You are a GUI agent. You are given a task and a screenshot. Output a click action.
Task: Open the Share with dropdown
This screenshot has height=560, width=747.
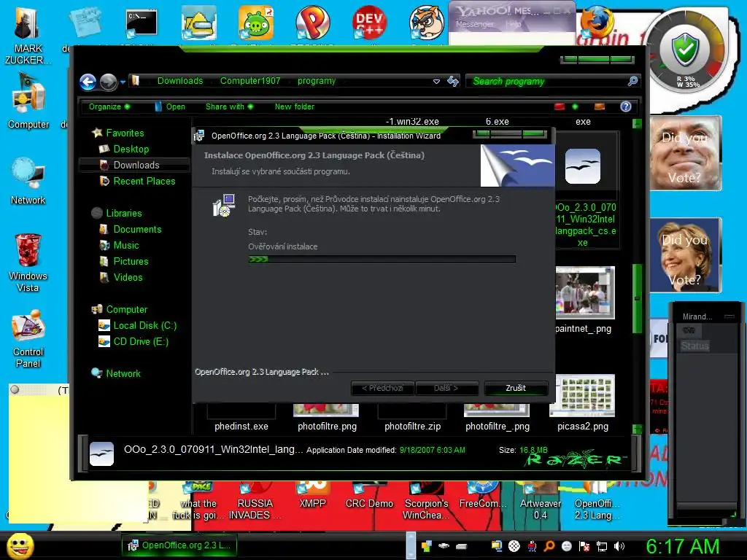(229, 106)
